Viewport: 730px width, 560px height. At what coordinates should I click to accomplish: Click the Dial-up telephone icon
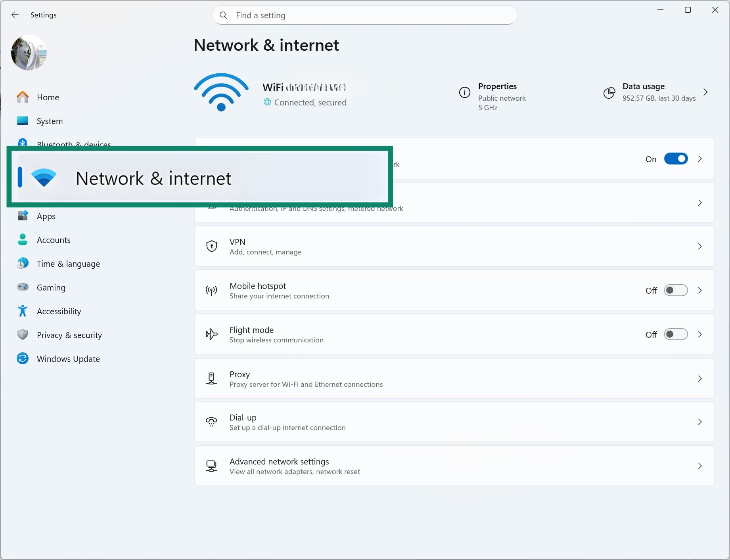pyautogui.click(x=211, y=422)
